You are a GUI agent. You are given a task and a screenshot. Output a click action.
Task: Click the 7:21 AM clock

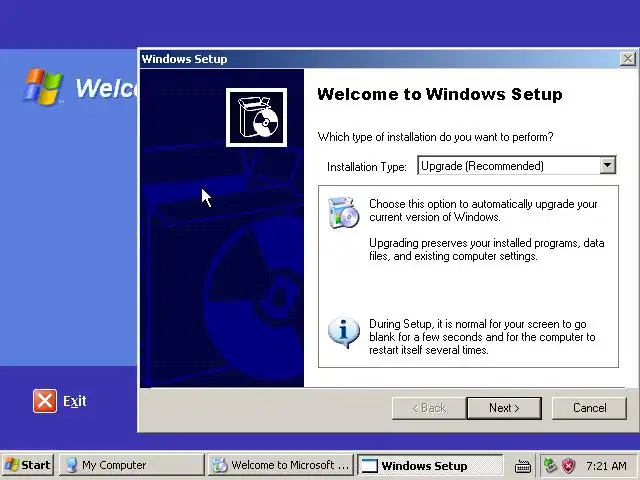point(606,466)
